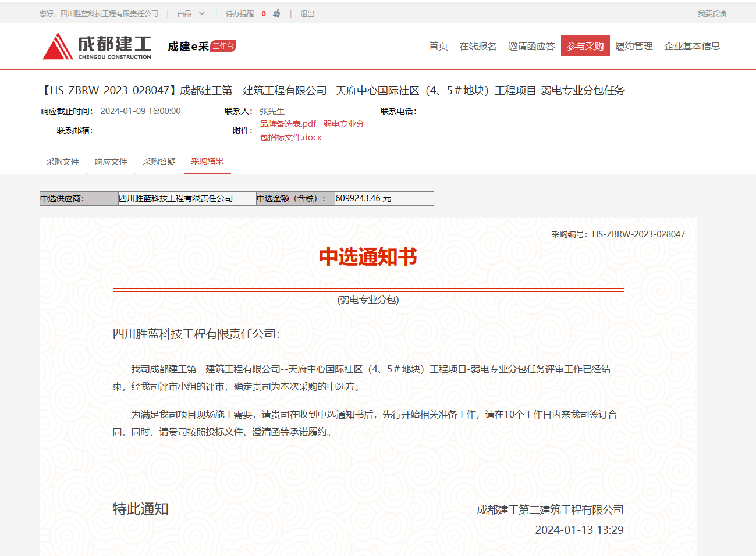Click the broom clear-reminders icon
Image resolution: width=756 pixels, height=556 pixels.
pos(276,13)
